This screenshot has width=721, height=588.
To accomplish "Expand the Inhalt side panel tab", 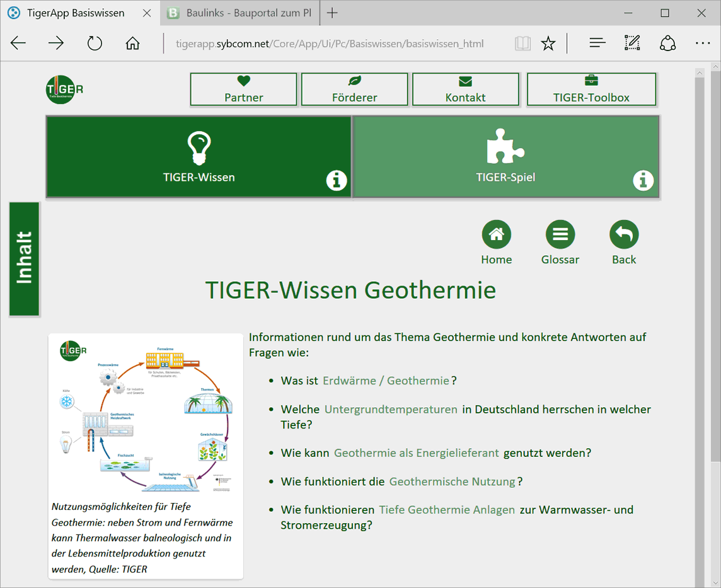I will [x=25, y=259].
